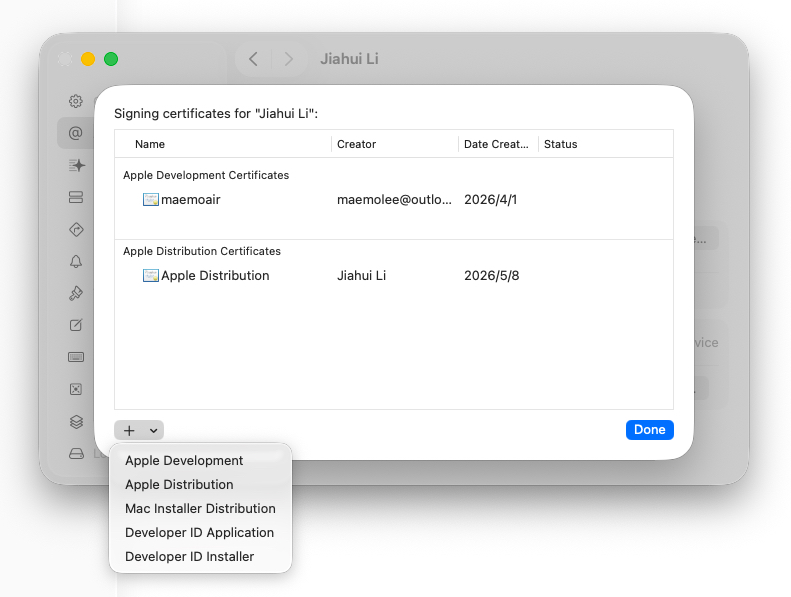Click the Jiahui Li creator cell
Image resolution: width=791 pixels, height=597 pixels.
tap(361, 276)
